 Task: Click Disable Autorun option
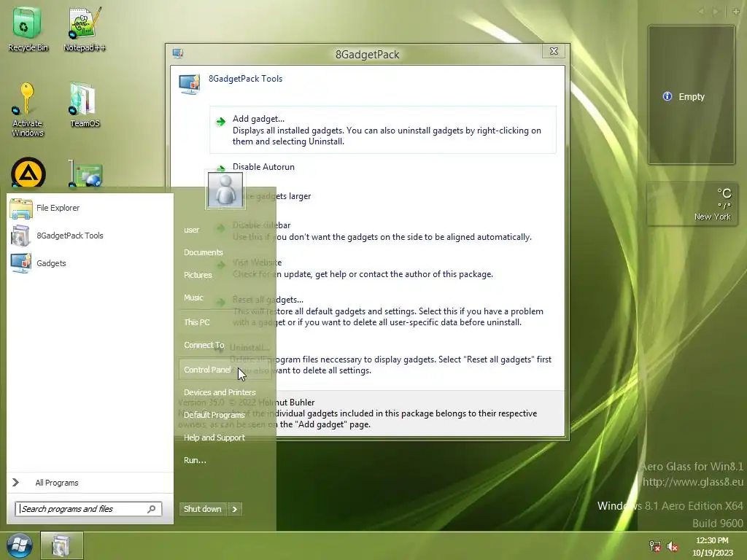(x=263, y=167)
